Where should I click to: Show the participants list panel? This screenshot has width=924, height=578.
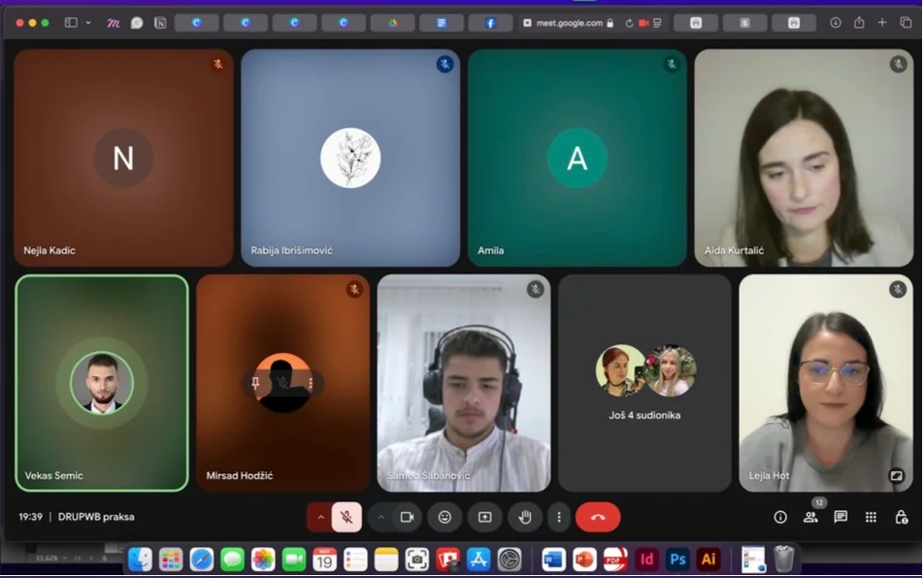[x=810, y=517]
